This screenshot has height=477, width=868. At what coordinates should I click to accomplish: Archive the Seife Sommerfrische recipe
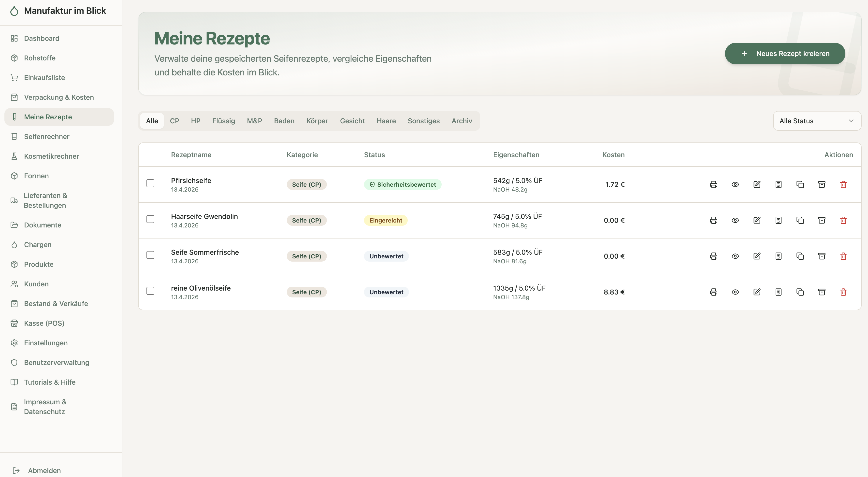click(822, 256)
